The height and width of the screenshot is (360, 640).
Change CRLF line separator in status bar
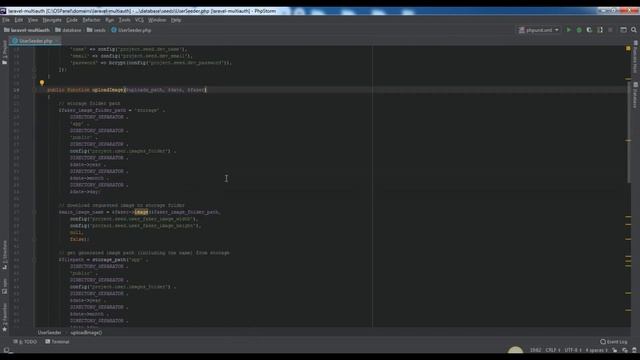(553, 350)
